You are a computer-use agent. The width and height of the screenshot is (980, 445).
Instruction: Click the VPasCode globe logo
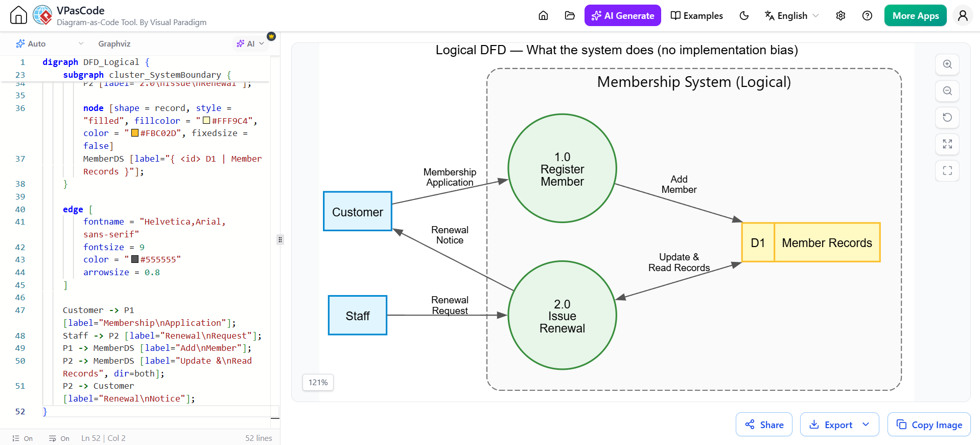tap(42, 15)
